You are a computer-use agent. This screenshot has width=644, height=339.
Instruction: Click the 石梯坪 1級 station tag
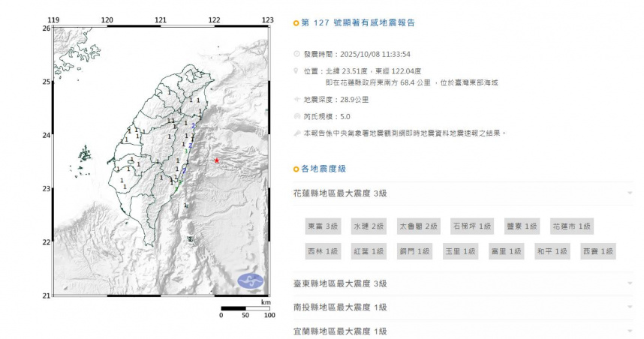pos(471,226)
